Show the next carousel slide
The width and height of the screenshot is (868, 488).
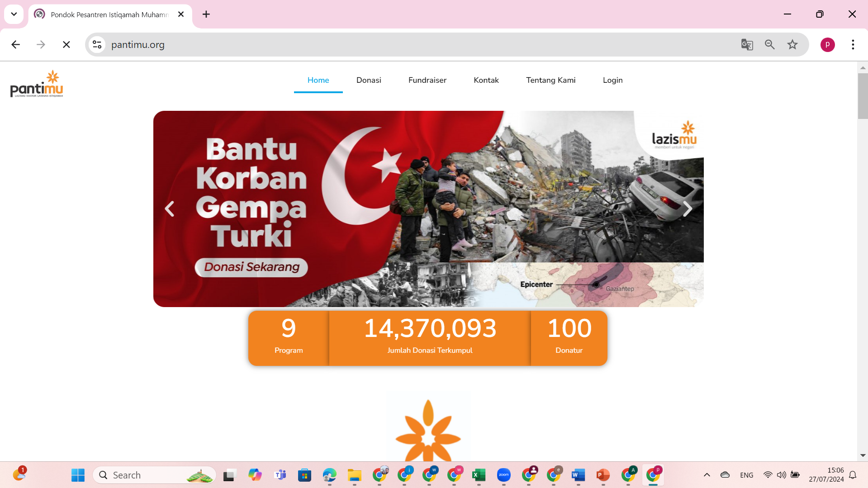pyautogui.click(x=687, y=208)
